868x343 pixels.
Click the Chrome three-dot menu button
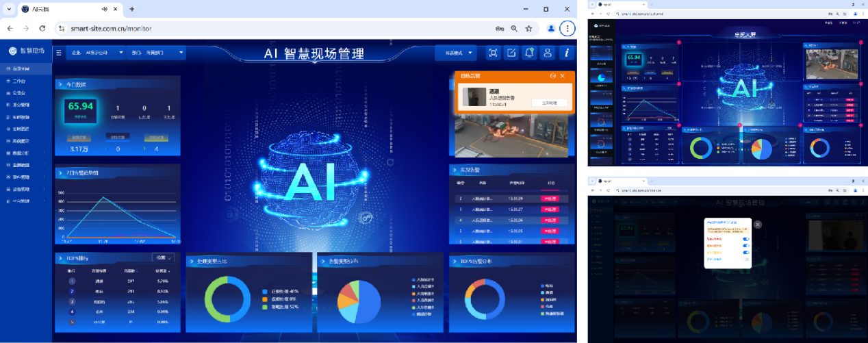pos(567,29)
